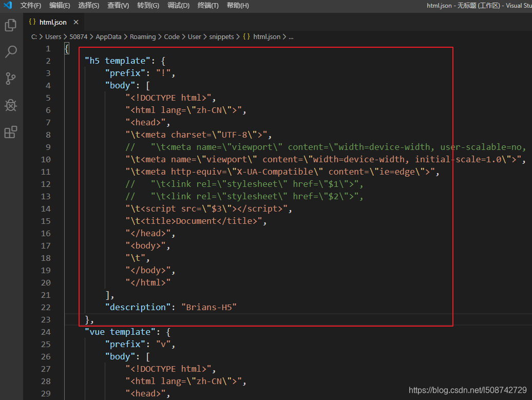
Task: Click the commented stylesheet line with $2
Action: [244, 197]
